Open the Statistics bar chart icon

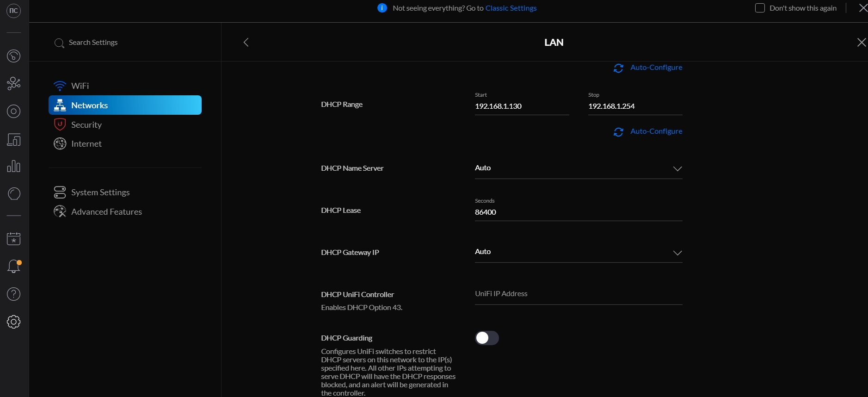(13, 166)
